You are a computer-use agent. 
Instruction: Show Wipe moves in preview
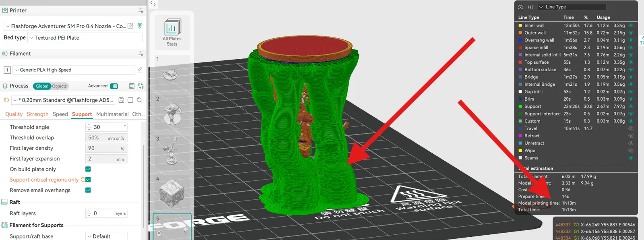(631, 151)
